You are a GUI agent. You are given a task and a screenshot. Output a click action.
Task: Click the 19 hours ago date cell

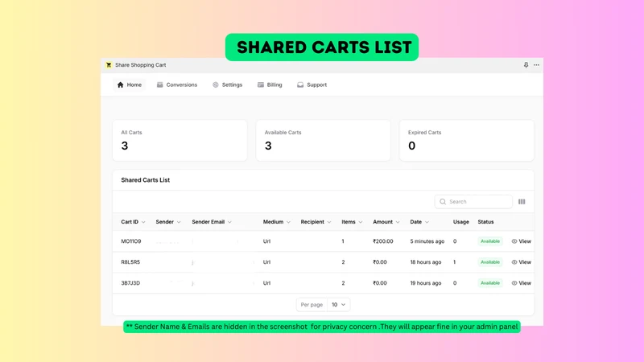[x=426, y=283]
